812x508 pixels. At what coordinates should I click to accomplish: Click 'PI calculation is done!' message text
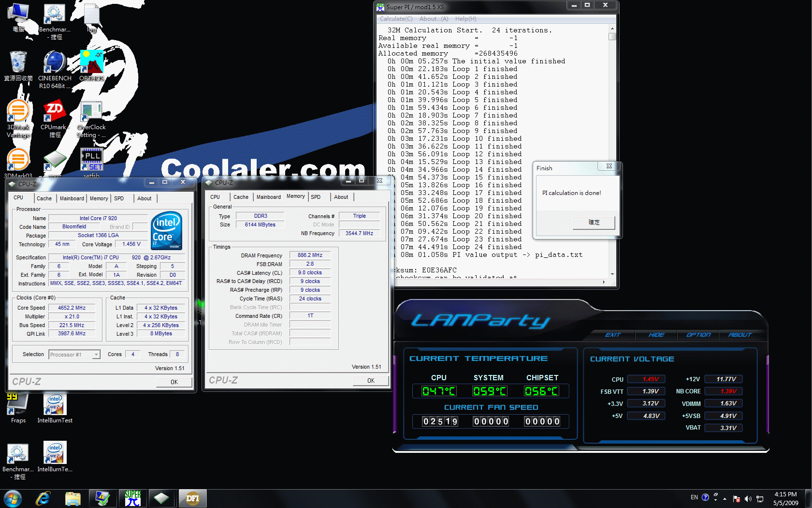[x=571, y=193]
